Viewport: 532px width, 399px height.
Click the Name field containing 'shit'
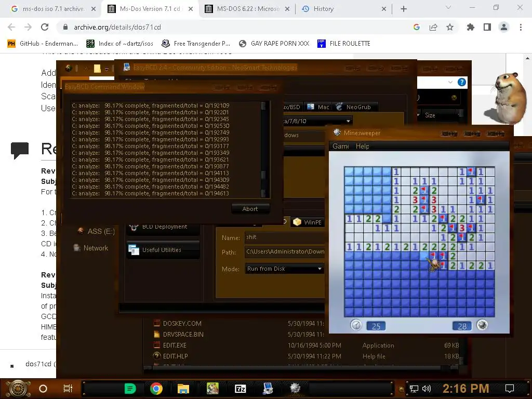point(284,237)
